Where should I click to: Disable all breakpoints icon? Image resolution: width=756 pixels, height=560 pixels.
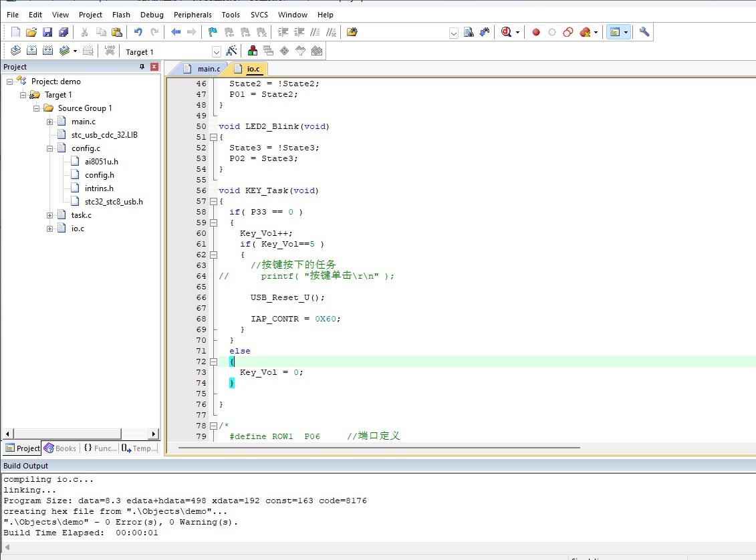[x=568, y=32]
